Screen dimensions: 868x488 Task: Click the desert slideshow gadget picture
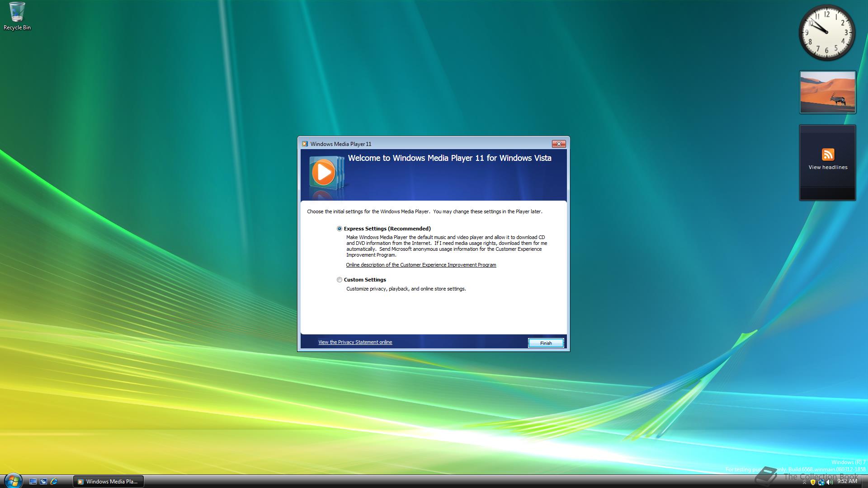click(827, 92)
